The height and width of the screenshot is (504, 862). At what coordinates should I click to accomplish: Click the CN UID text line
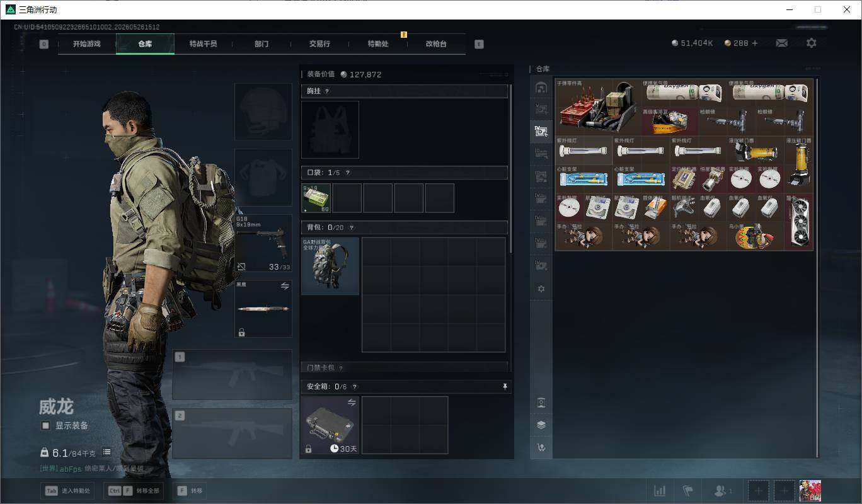click(x=87, y=27)
